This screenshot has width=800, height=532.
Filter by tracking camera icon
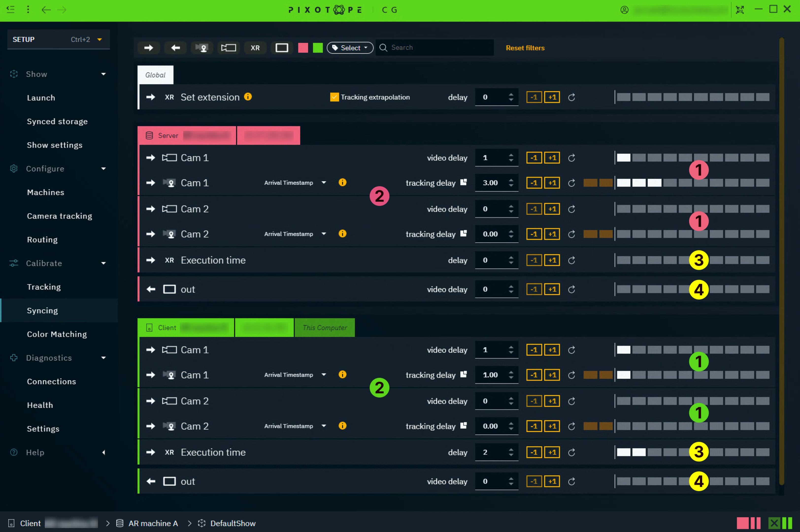(x=202, y=48)
